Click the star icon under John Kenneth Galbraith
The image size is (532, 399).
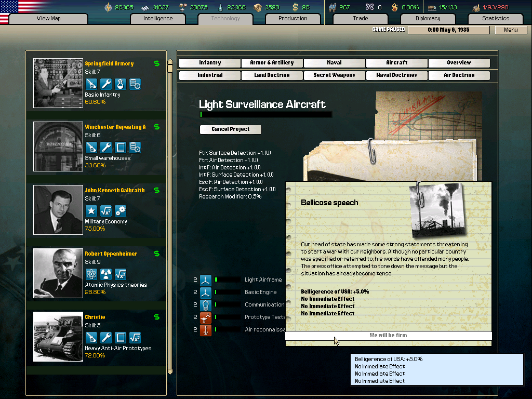pos(91,211)
